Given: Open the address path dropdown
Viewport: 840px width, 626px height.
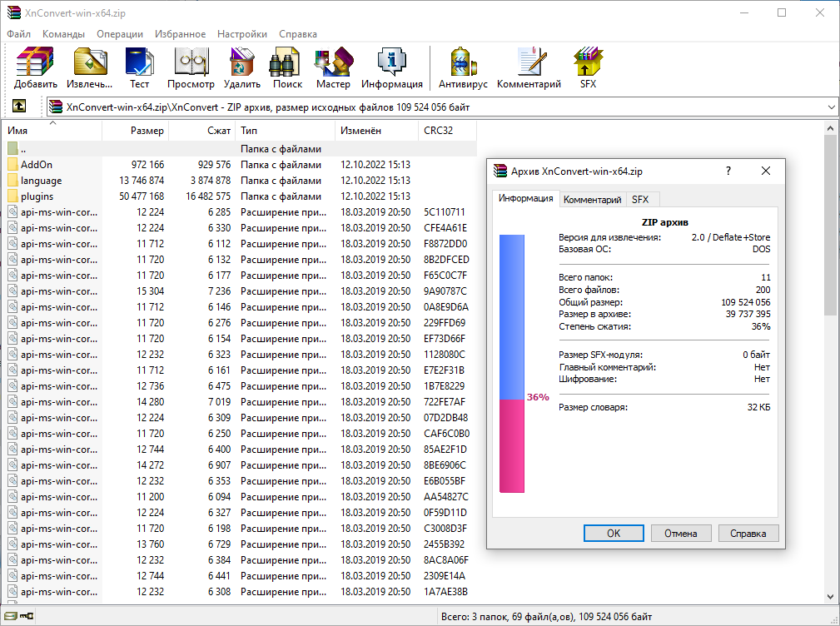Looking at the screenshot, I should click(831, 107).
